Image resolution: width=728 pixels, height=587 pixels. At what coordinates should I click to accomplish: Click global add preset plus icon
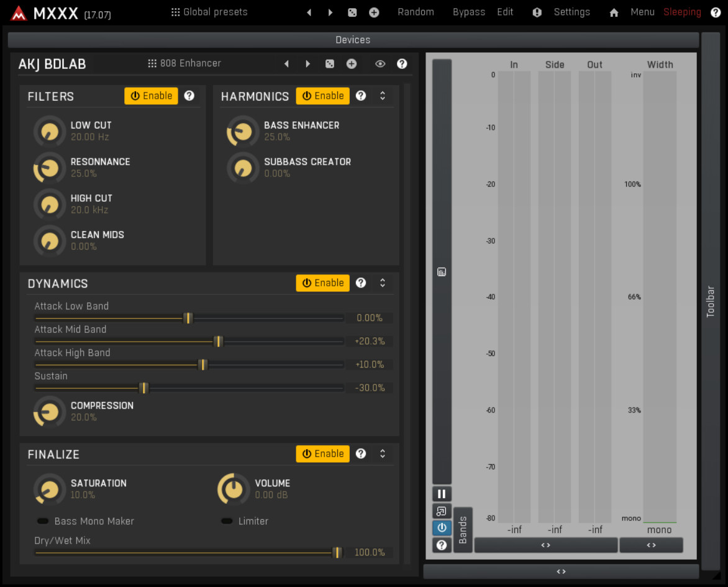tap(374, 12)
